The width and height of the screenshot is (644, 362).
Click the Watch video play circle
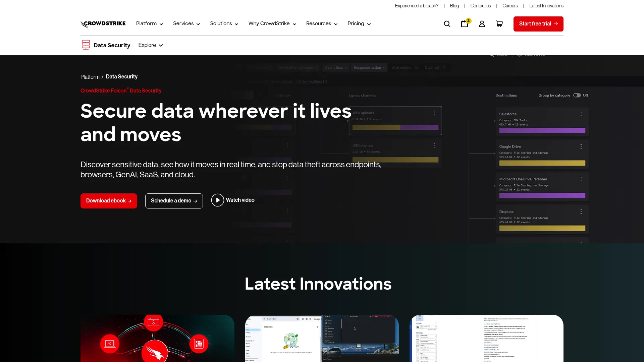[x=218, y=200]
